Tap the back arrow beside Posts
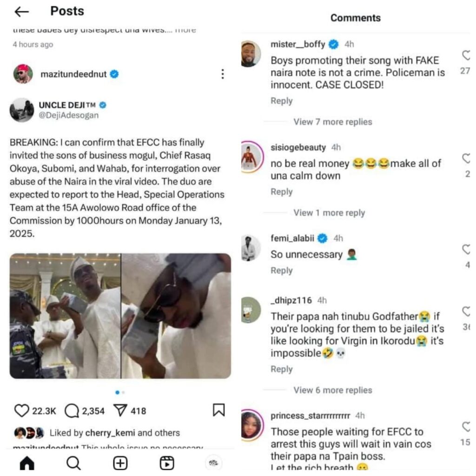 pos(22,12)
